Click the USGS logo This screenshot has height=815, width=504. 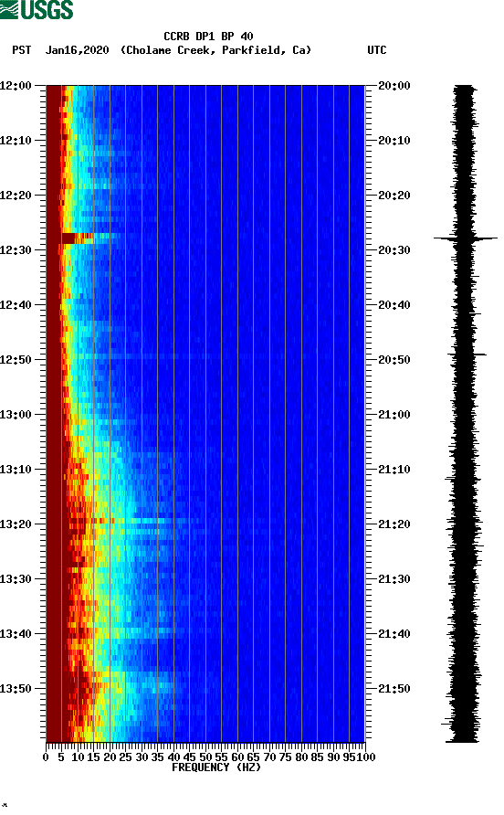pos(37,9)
